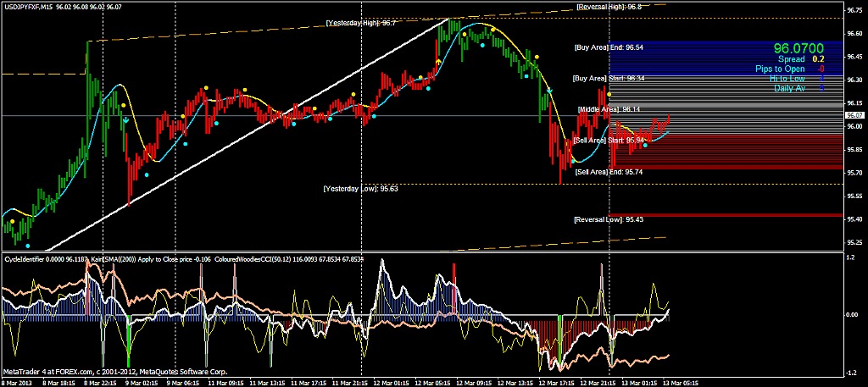This screenshot has height=387, width=868.
Task: Click the [Sell Area] End: 95.74 label
Action: click(609, 172)
